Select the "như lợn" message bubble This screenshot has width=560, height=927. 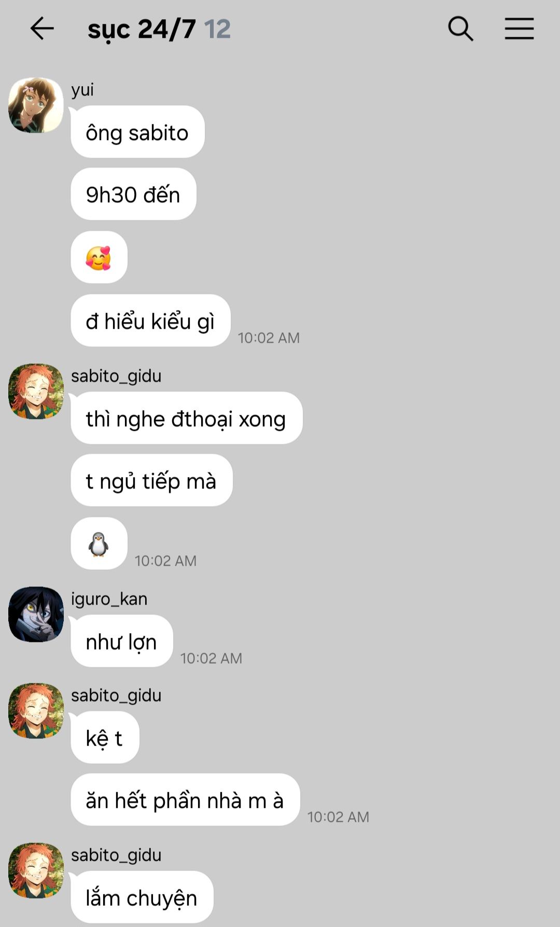click(x=121, y=641)
